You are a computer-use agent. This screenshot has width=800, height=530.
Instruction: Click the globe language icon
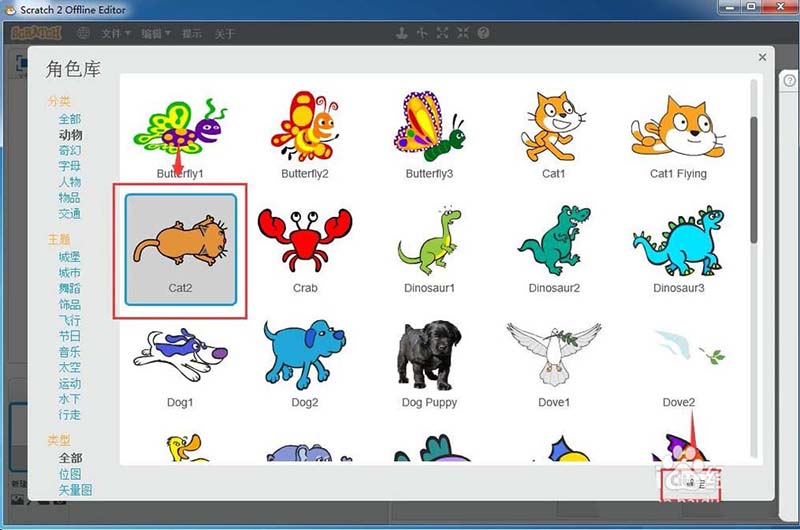pyautogui.click(x=83, y=33)
